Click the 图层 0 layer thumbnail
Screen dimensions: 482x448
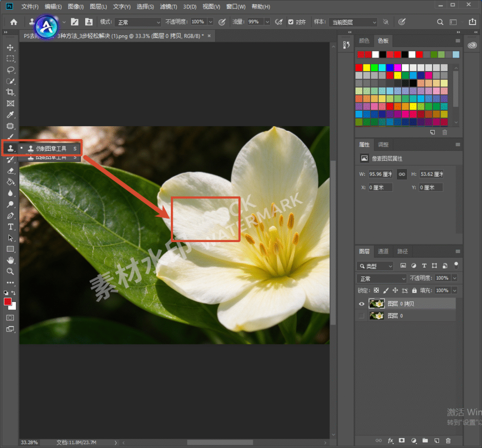[377, 316]
